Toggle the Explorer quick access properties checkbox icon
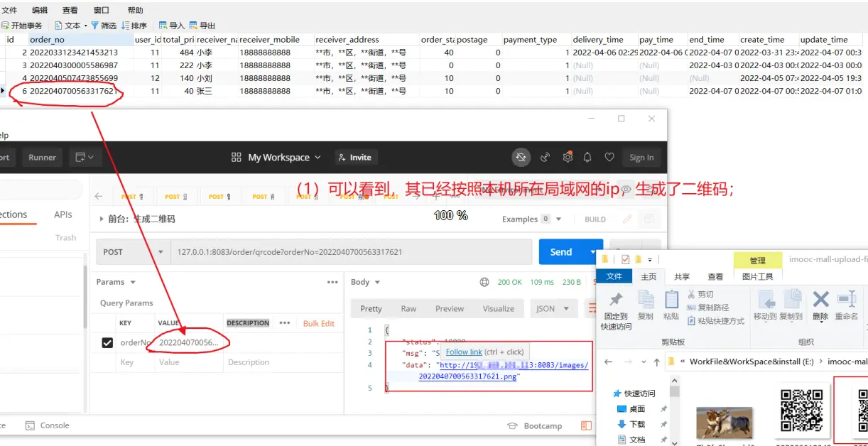The height and width of the screenshot is (446, 868). [626, 259]
